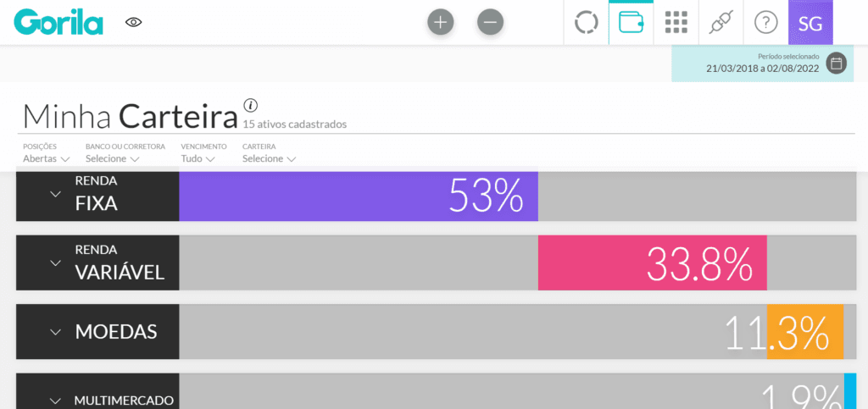Click the selected period date range
This screenshot has width=868, height=409.
pos(762,69)
